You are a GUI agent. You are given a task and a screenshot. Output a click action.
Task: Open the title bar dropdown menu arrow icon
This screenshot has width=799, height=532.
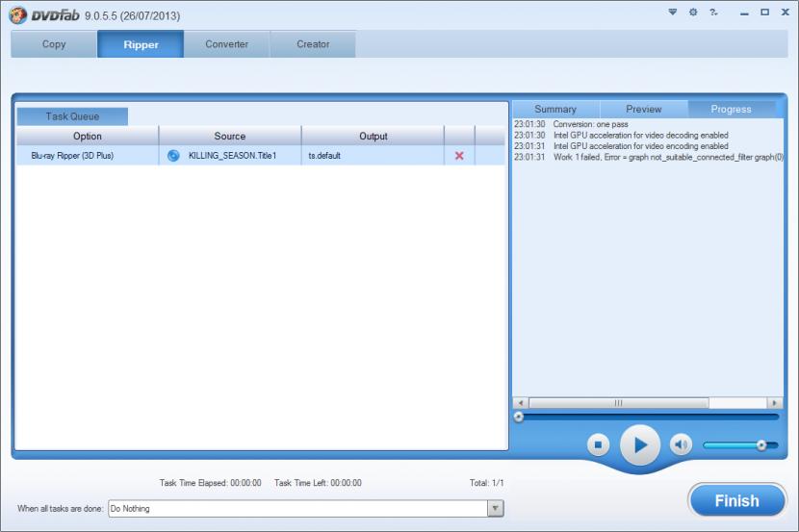(x=673, y=12)
